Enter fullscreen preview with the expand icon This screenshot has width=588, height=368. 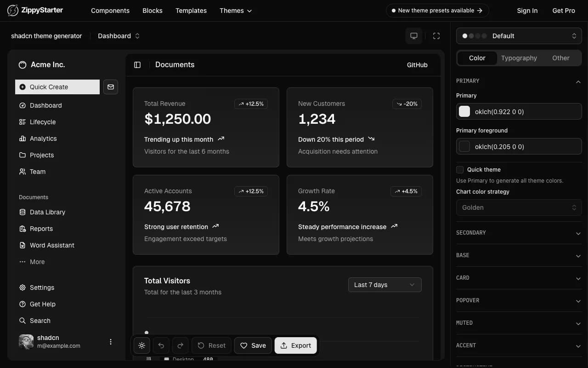[436, 35]
